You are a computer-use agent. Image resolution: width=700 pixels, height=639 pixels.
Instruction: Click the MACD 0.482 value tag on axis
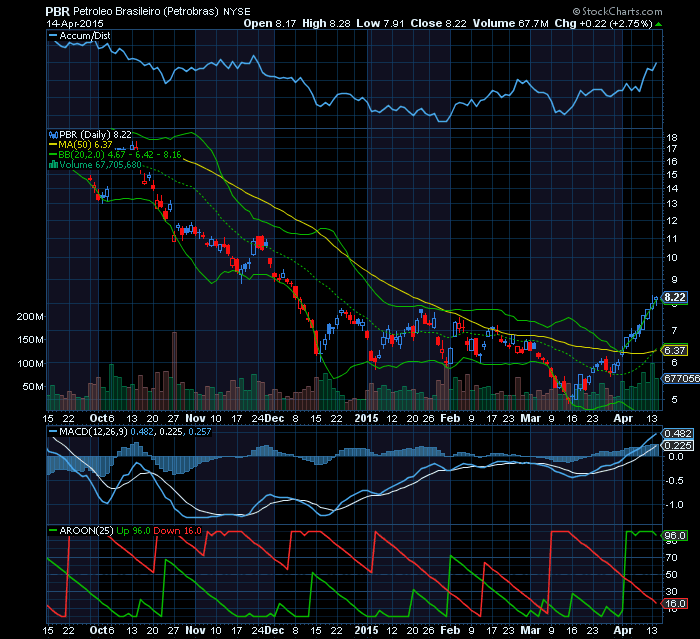pyautogui.click(x=678, y=434)
